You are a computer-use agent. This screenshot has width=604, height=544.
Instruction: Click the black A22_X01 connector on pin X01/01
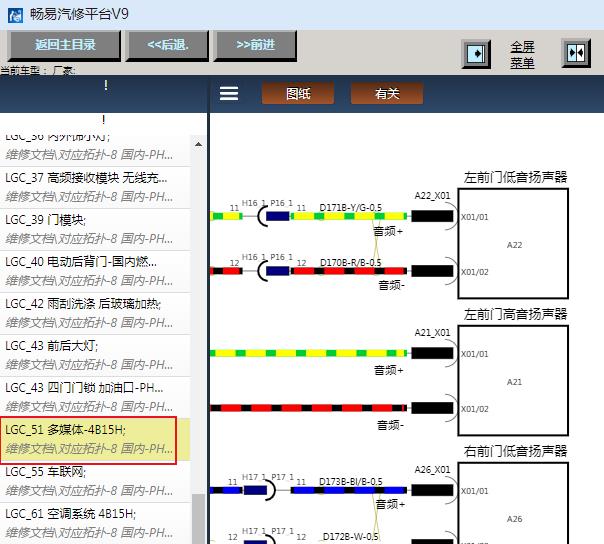point(432,216)
